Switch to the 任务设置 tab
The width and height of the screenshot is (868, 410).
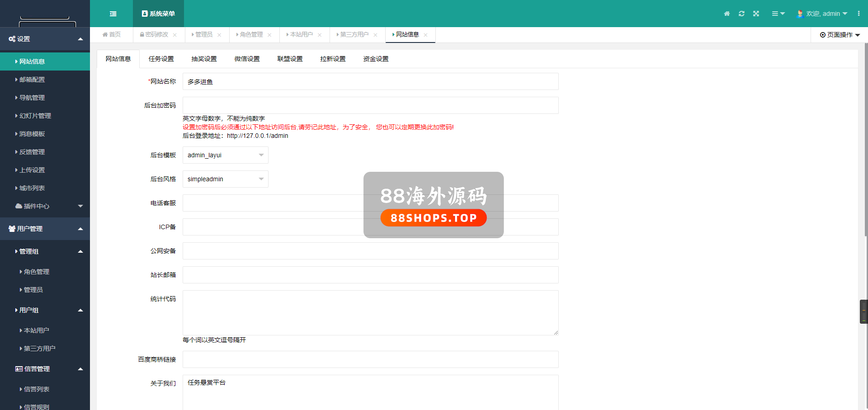point(161,59)
